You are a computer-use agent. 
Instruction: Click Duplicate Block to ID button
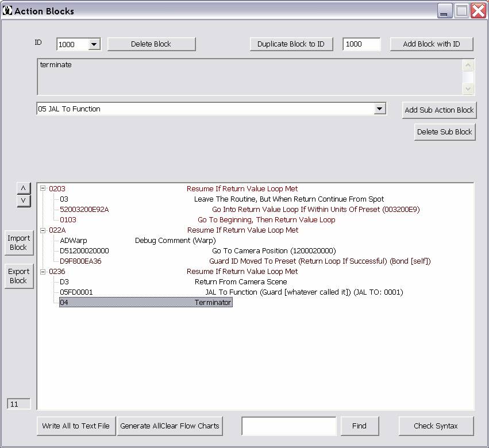coord(291,44)
